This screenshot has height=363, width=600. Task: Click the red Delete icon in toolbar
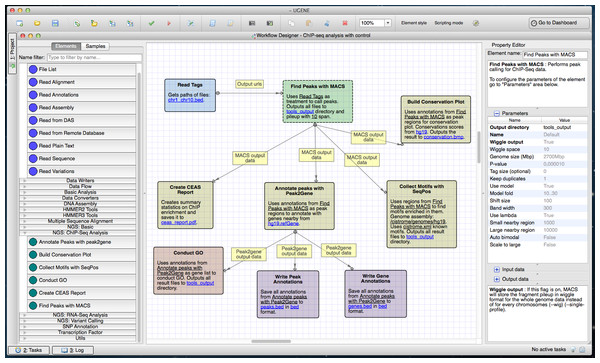pos(345,23)
